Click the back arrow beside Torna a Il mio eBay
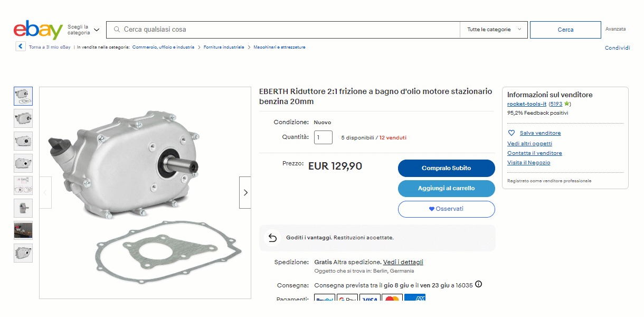Screen dimensions: 644x317 click(21, 46)
